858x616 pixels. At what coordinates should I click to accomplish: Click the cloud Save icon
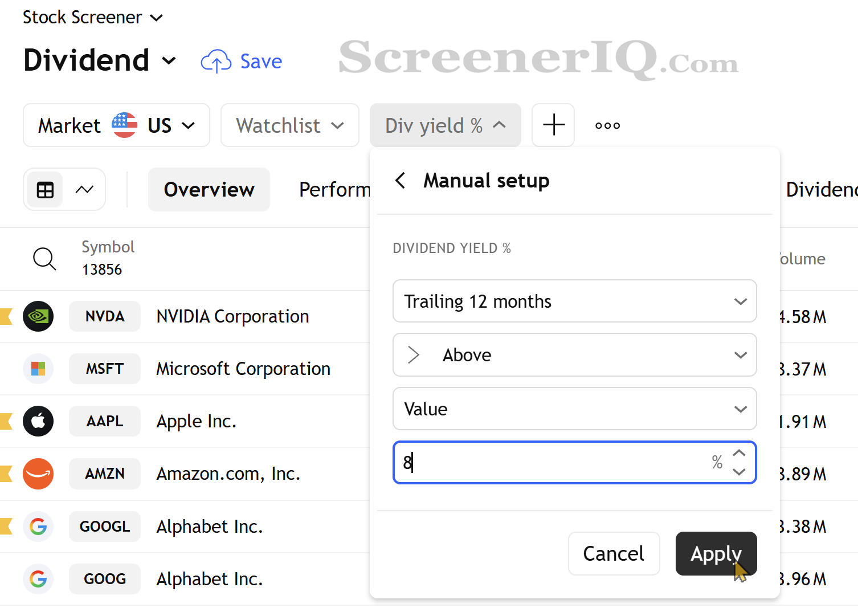click(216, 61)
